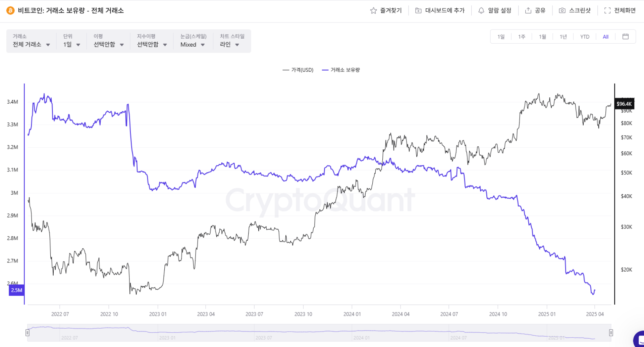The image size is (644, 347).
Task: Open the 거래소 exchange dropdown
Action: (31, 44)
